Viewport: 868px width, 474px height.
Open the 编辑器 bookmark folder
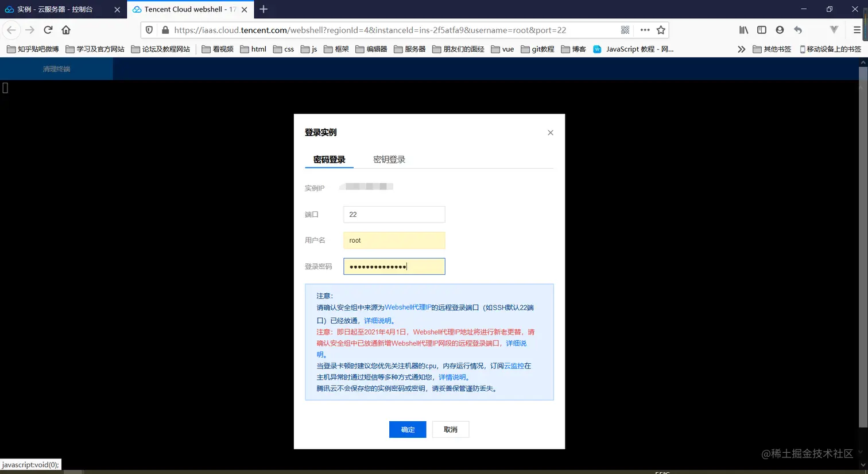tap(371, 49)
